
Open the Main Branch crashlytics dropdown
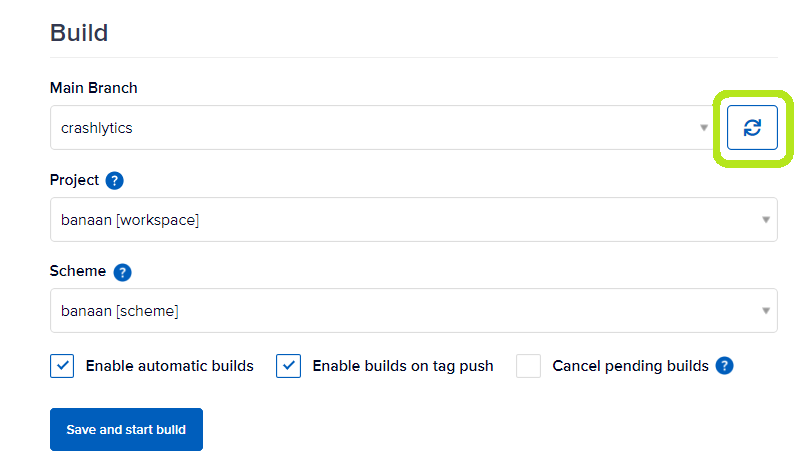(x=382, y=128)
